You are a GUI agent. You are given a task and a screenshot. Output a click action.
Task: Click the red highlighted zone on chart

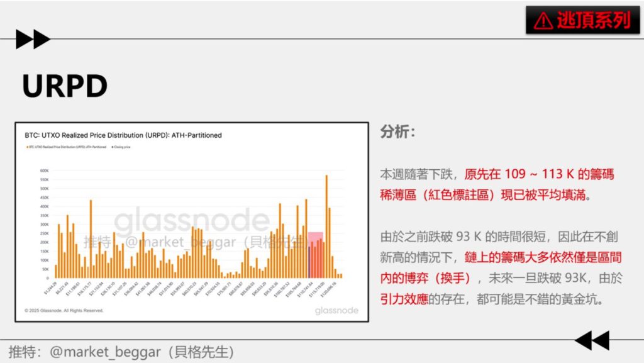[316, 255]
